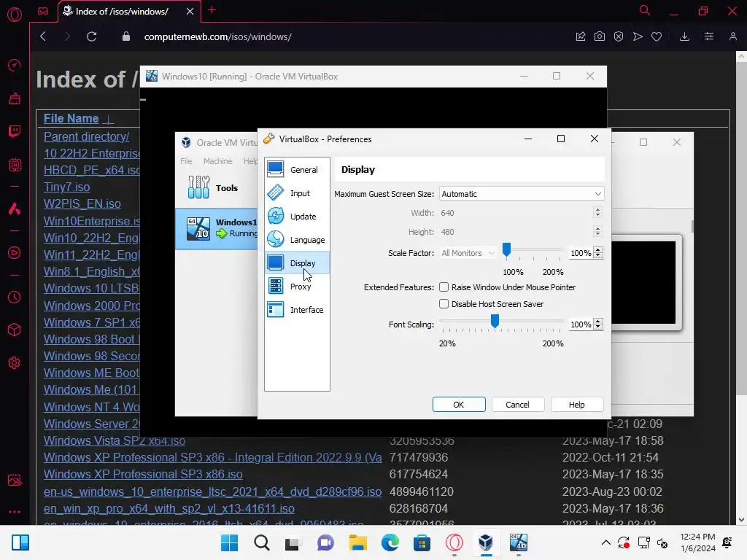Click taskbar clock showing 12:24 PM
The width and height of the screenshot is (747, 560).
(x=698, y=542)
